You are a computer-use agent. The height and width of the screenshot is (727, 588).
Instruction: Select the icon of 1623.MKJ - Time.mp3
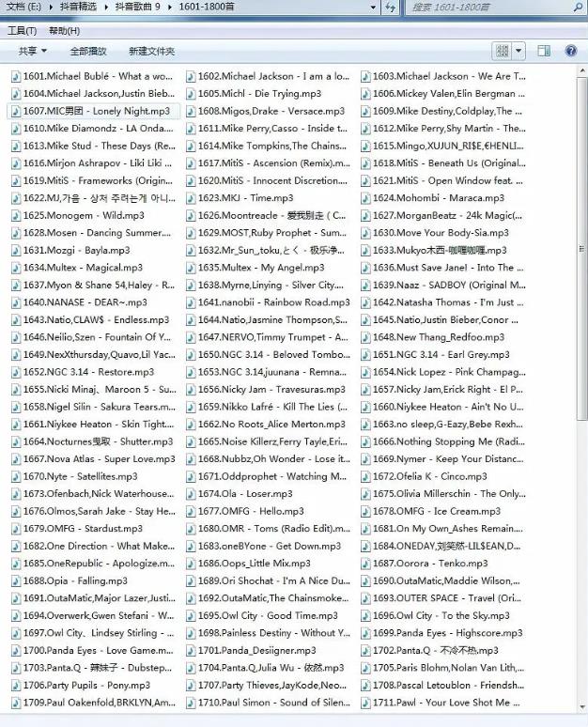tap(191, 198)
